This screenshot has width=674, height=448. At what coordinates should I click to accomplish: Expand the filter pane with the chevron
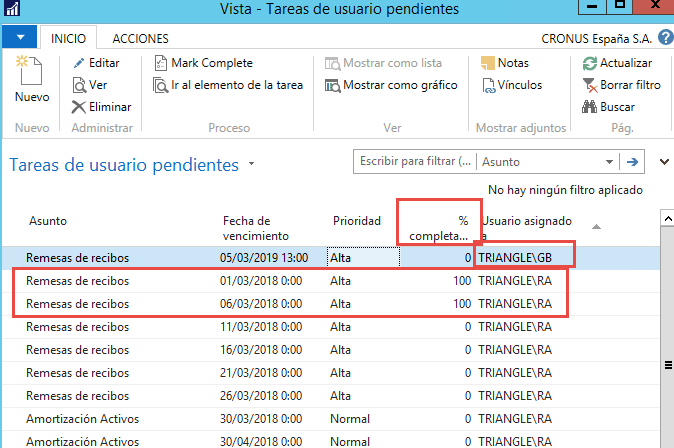tap(665, 162)
